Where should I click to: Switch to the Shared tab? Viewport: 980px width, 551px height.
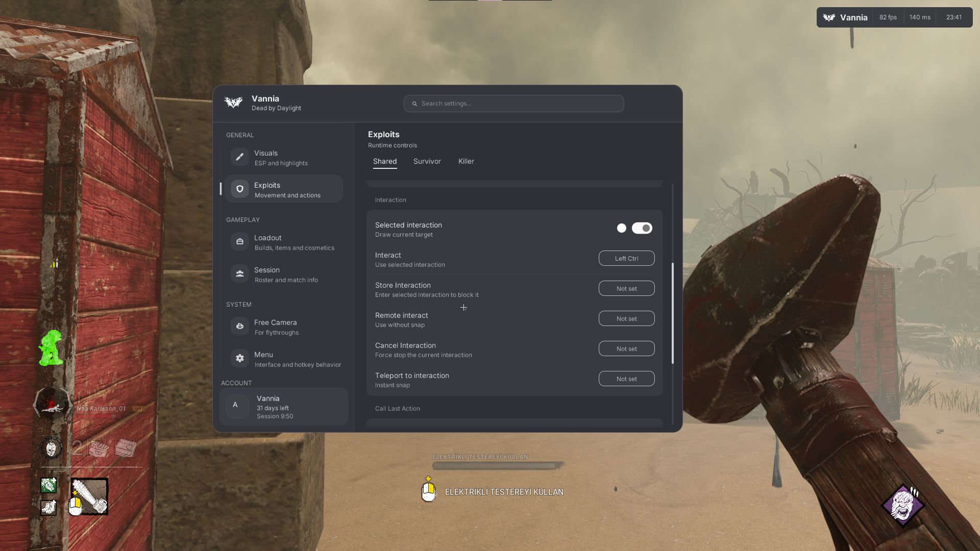coord(385,161)
